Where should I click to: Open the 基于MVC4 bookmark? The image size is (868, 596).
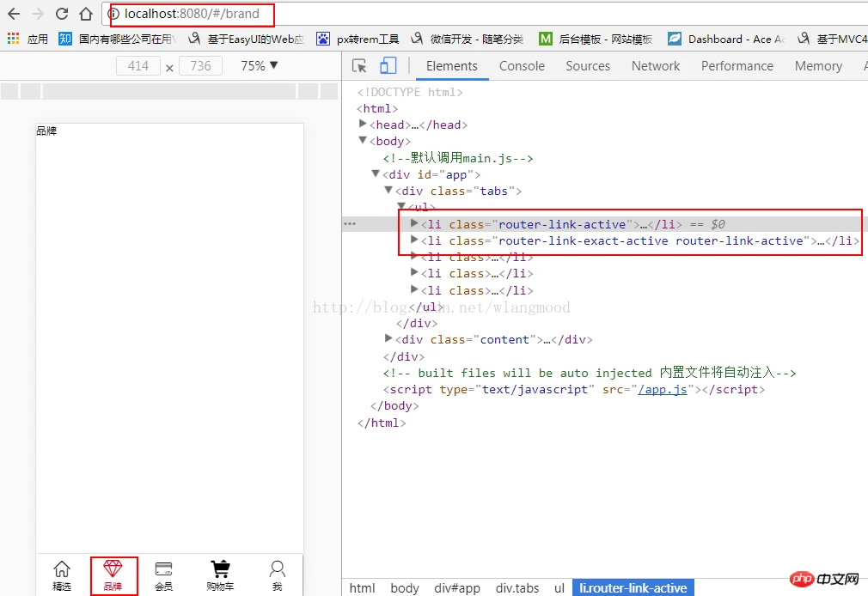point(832,39)
